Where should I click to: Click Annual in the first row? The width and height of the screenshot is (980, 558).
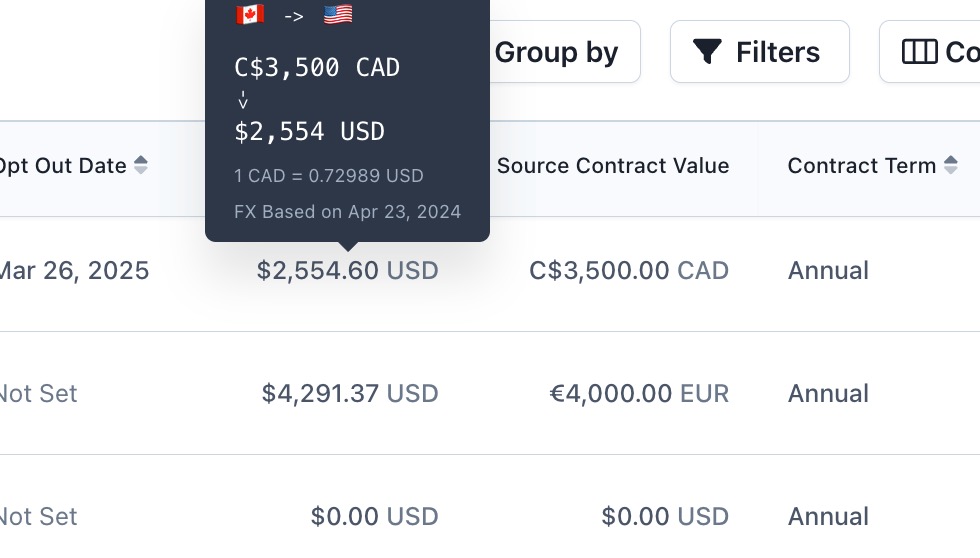[x=828, y=271]
